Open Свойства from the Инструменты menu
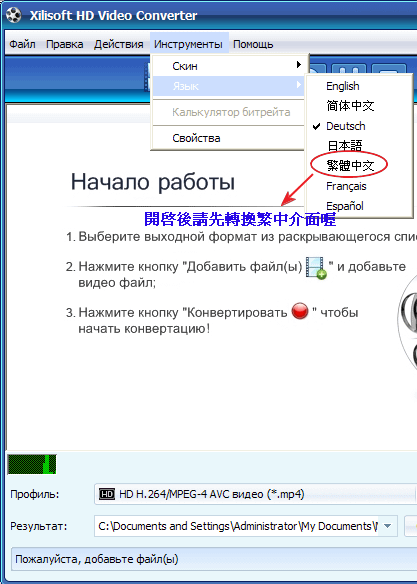The height and width of the screenshot is (584, 417). coord(229,138)
